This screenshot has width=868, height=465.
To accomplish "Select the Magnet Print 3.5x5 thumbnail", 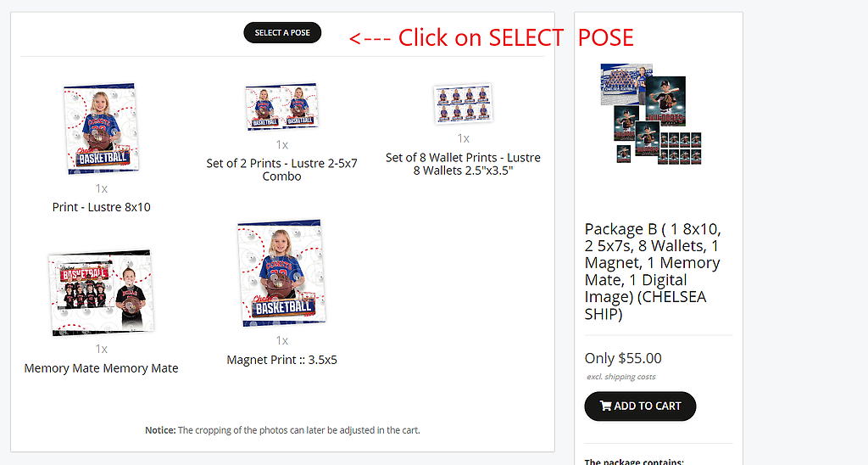I will pos(281,273).
